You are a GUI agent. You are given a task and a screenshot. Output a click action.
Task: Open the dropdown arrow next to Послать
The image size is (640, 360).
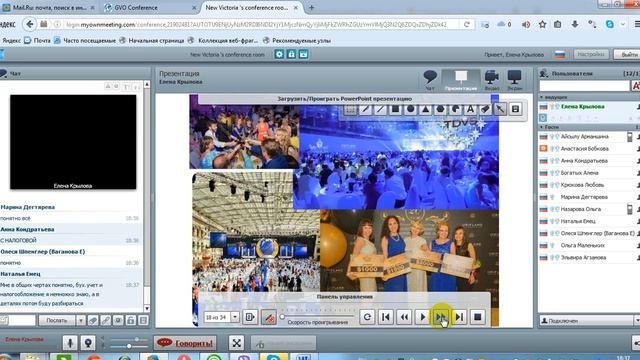81,320
